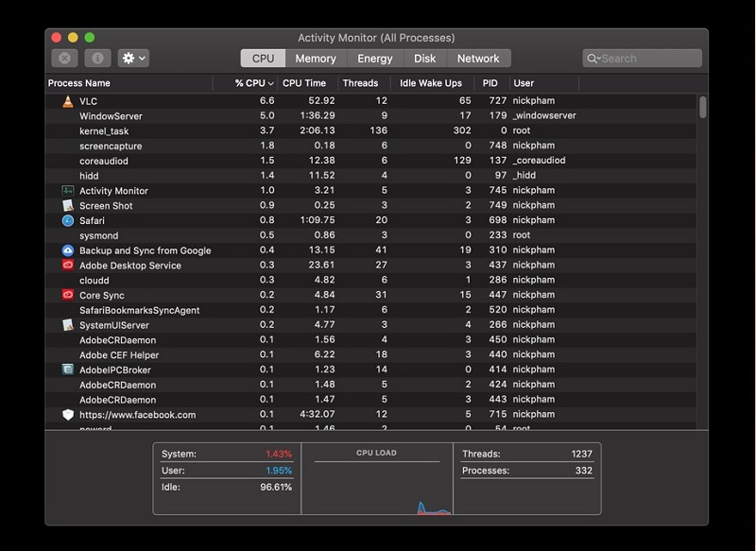Click the Activity Monitor app icon in list
This screenshot has width=756, height=551.
(x=68, y=190)
